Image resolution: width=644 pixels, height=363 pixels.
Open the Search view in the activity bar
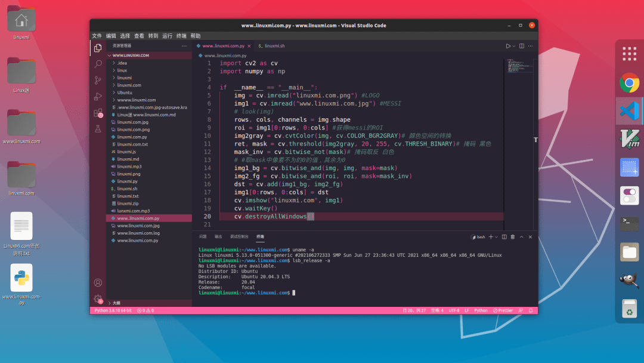click(97, 64)
